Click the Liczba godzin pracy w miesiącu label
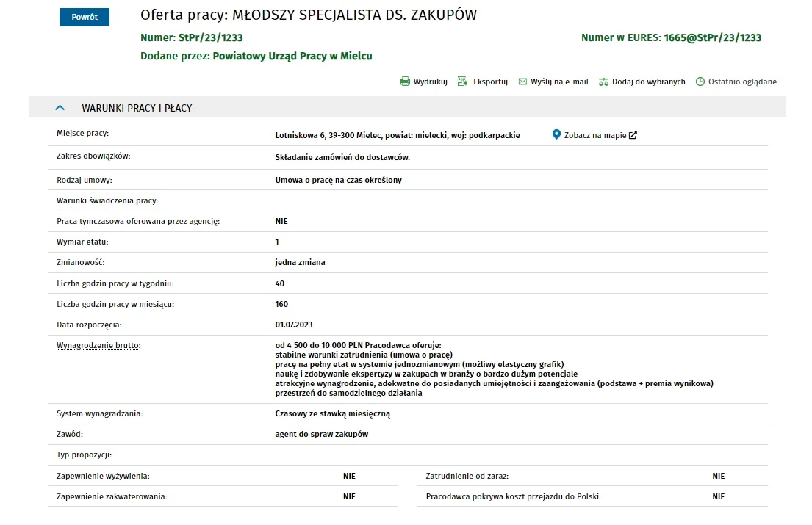812x525 pixels. click(115, 304)
